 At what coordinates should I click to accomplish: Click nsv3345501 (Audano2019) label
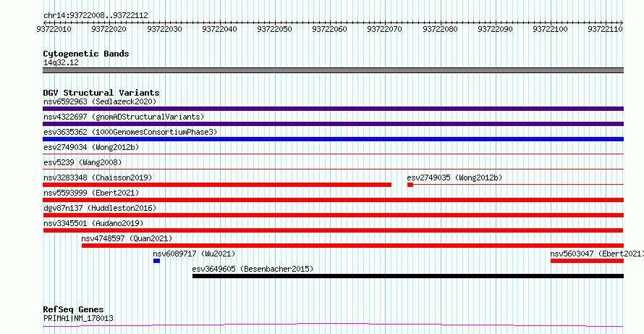(93, 223)
